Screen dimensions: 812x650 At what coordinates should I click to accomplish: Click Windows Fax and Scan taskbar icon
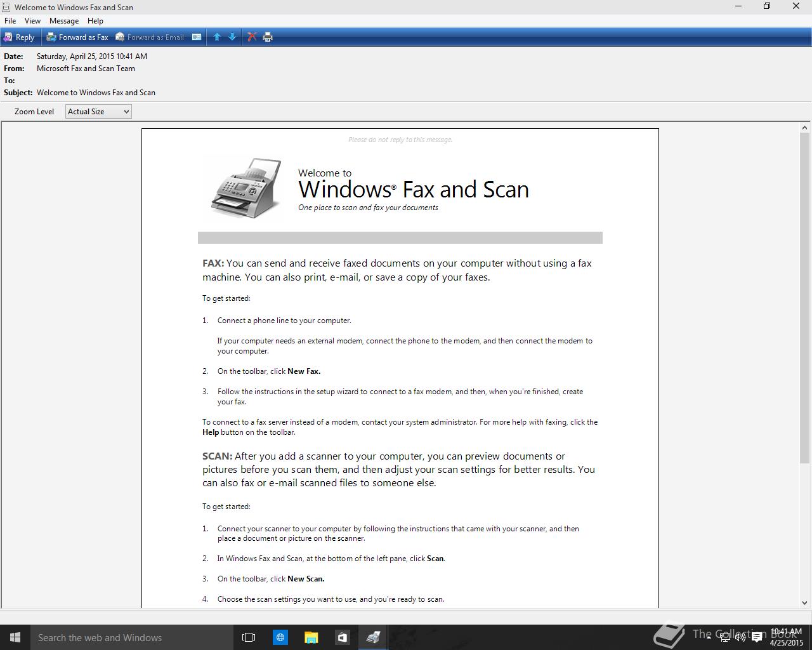[x=373, y=637]
